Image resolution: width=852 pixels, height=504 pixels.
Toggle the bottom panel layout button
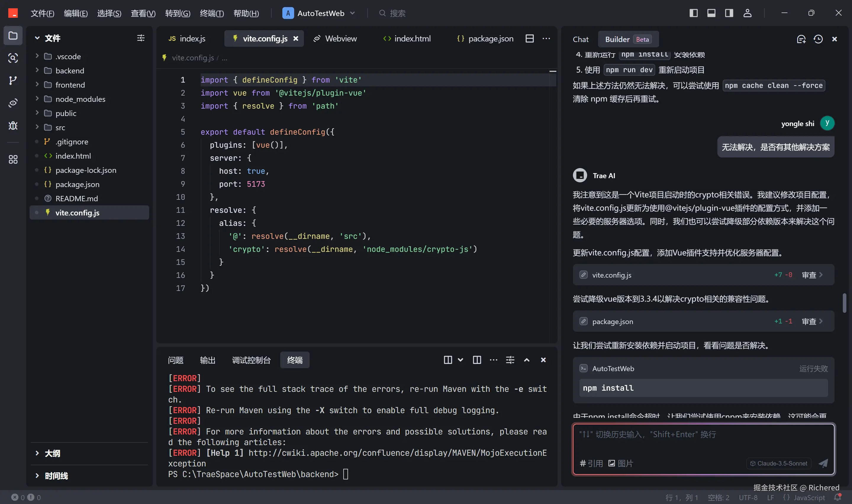[x=711, y=13]
